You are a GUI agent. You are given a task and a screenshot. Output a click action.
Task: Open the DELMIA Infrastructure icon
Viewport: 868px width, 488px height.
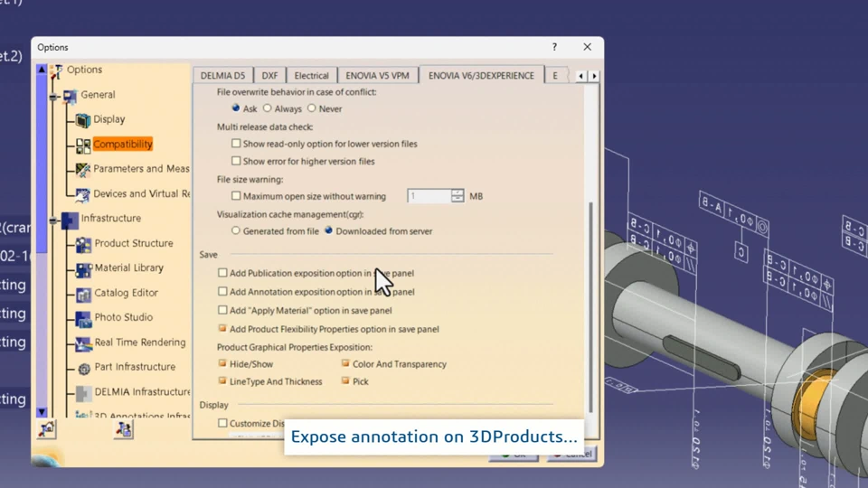tap(83, 393)
